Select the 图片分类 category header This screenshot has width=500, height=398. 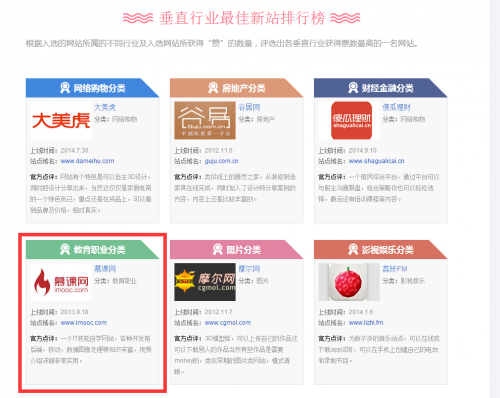[237, 250]
